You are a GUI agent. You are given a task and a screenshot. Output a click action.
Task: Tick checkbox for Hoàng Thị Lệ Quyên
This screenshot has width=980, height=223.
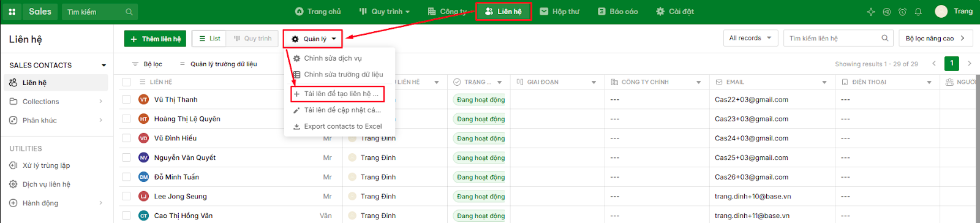[126, 119]
